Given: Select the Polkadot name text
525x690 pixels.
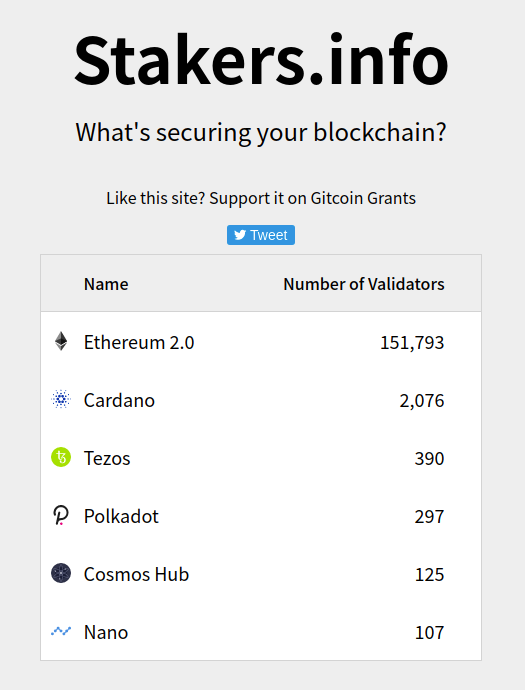Looking at the screenshot, I should click(121, 516).
